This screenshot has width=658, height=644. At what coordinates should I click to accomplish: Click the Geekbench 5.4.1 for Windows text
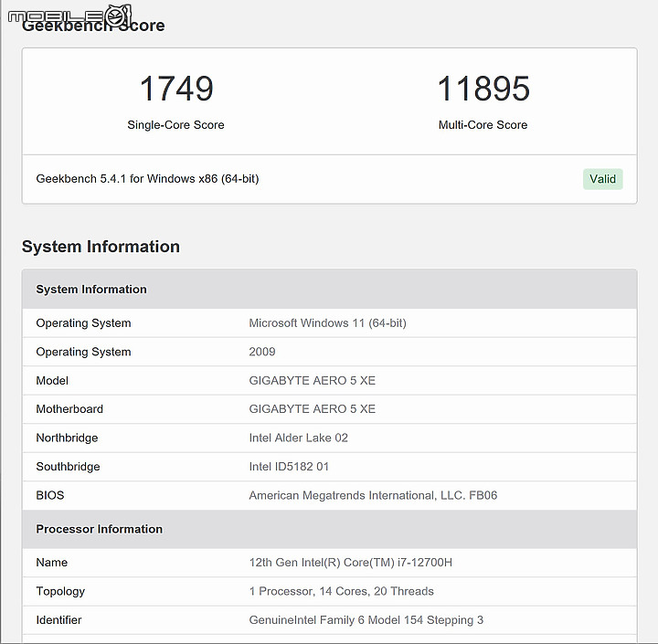point(147,179)
